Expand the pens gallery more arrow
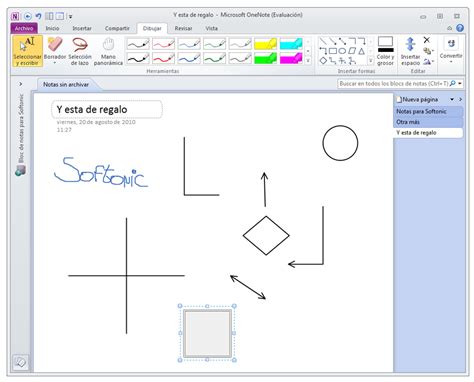This screenshot has width=474, height=382. point(308,61)
